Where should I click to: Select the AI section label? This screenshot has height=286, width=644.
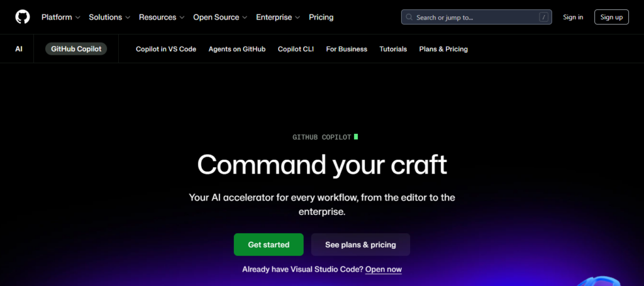click(x=19, y=49)
